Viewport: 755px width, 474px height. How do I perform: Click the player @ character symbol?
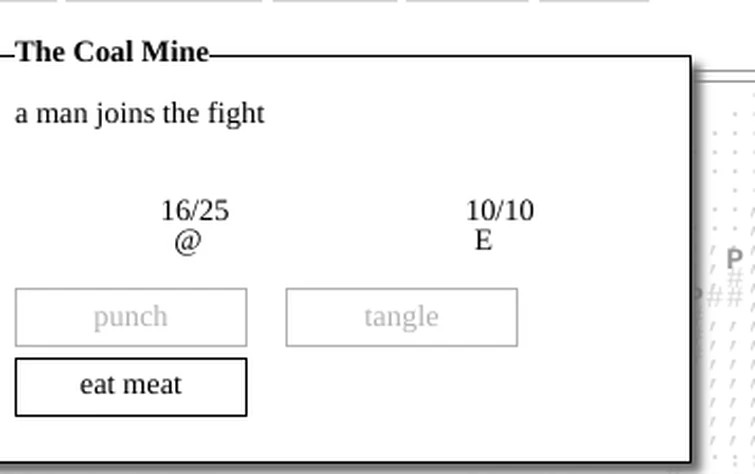click(187, 241)
